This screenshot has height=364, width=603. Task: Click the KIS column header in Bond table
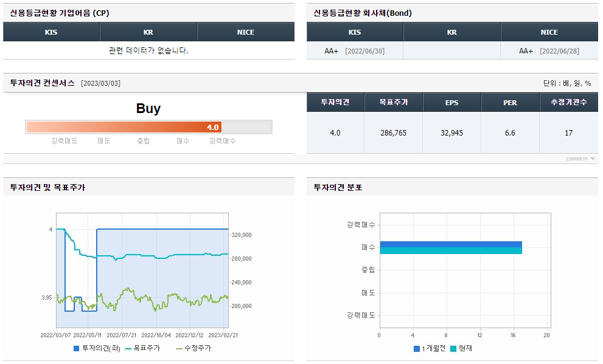[x=355, y=32]
